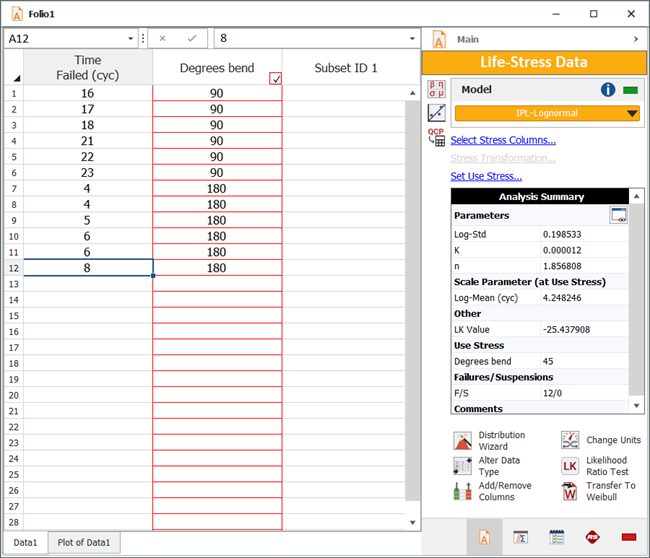
Task: Launch the QCP calculator icon
Action: click(x=436, y=137)
